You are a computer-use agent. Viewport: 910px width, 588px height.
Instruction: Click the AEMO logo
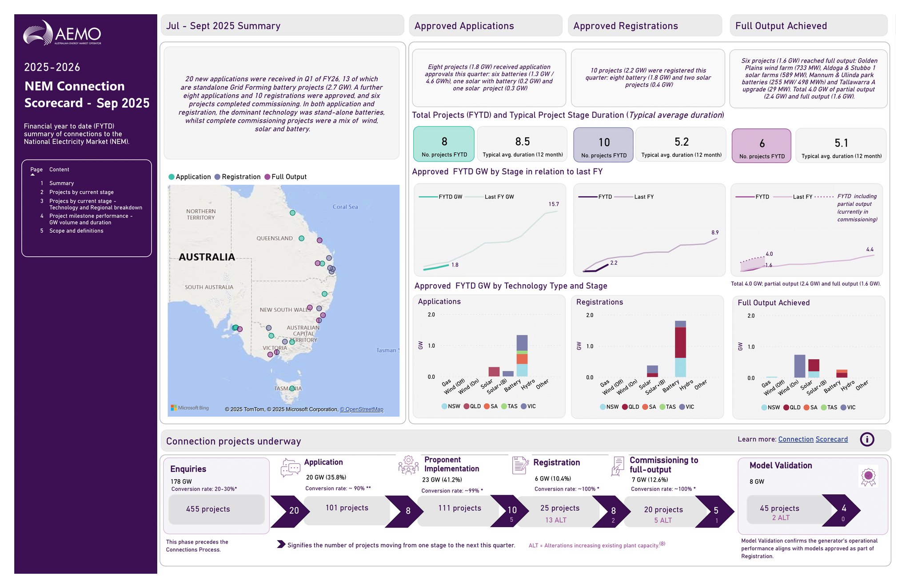(x=62, y=32)
